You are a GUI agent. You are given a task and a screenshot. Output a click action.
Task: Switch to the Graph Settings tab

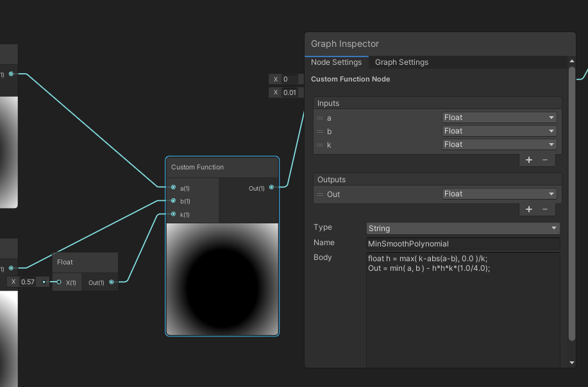click(401, 62)
